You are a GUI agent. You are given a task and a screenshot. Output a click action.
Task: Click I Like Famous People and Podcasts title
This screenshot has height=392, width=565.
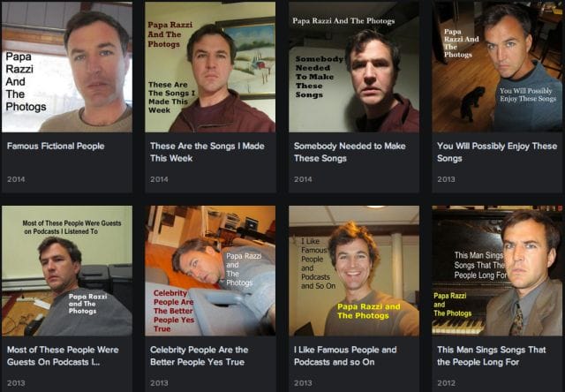tap(345, 356)
